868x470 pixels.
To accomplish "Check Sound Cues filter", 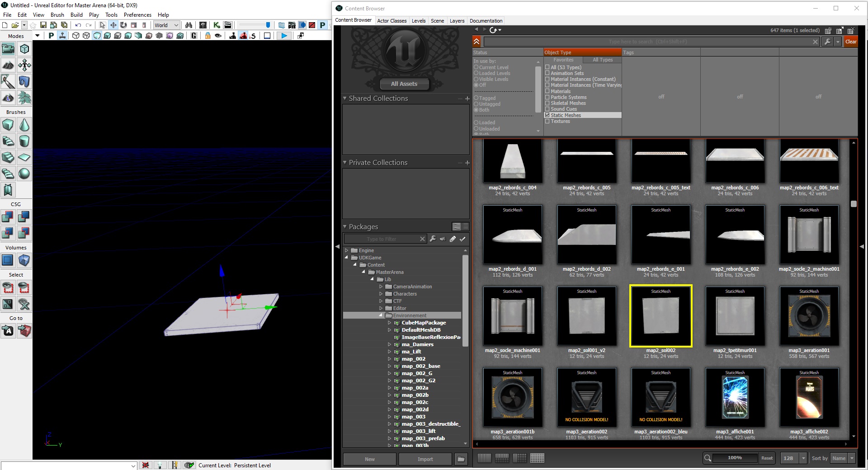I will 547,109.
